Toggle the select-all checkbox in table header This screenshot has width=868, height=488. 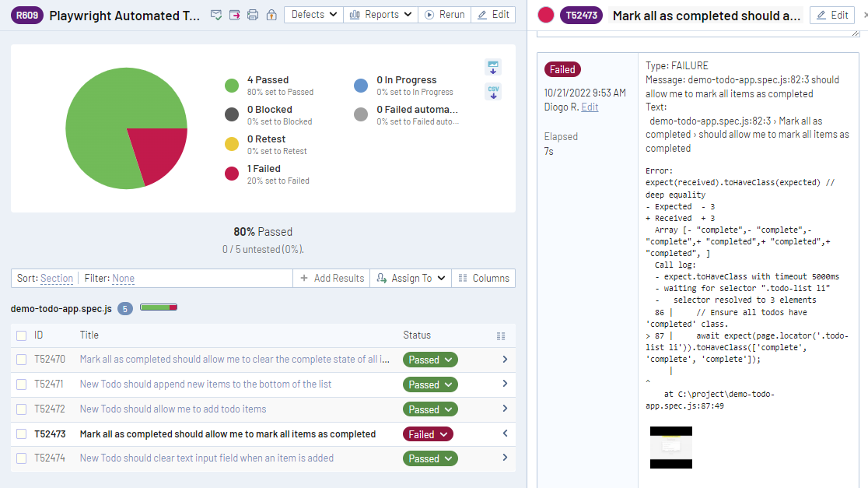22,335
